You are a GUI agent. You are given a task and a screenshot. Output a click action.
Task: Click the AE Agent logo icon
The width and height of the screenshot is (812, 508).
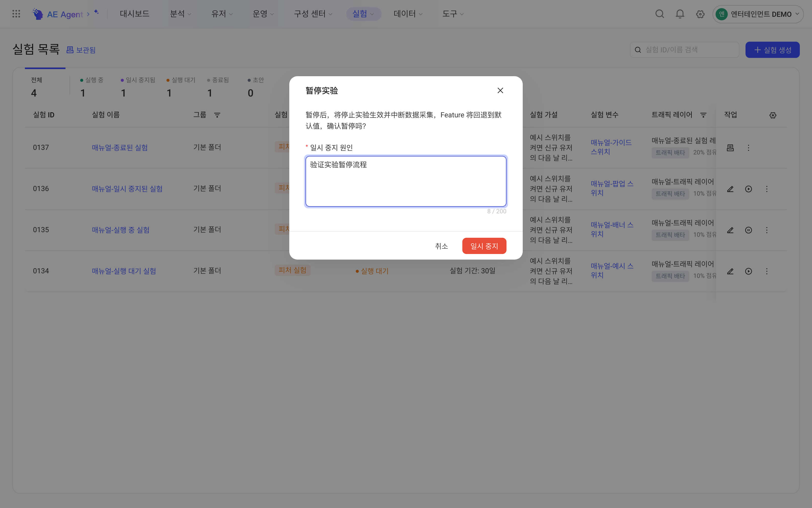tap(38, 14)
